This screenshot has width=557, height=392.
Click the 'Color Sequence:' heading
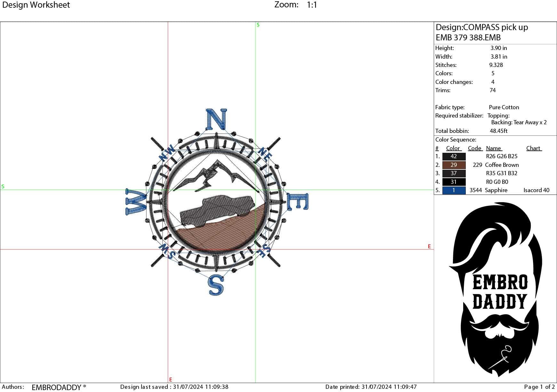456,140
